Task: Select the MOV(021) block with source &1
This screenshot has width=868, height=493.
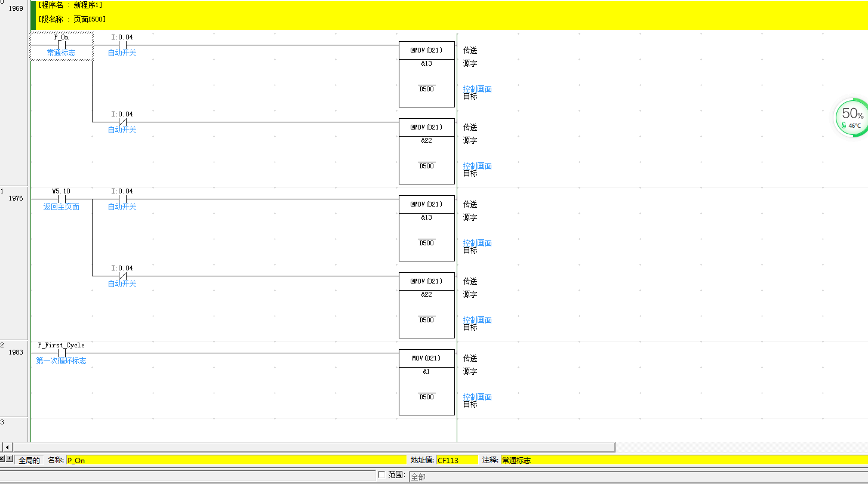Action: [426, 381]
